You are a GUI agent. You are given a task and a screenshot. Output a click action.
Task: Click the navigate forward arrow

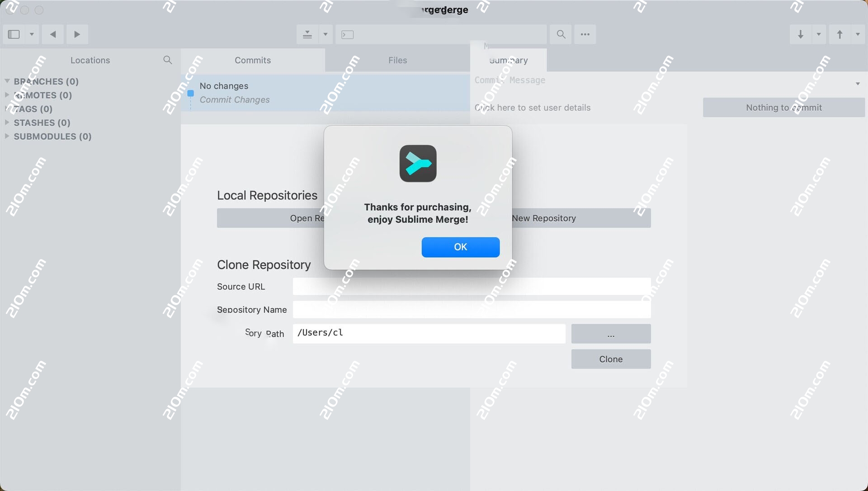[77, 34]
